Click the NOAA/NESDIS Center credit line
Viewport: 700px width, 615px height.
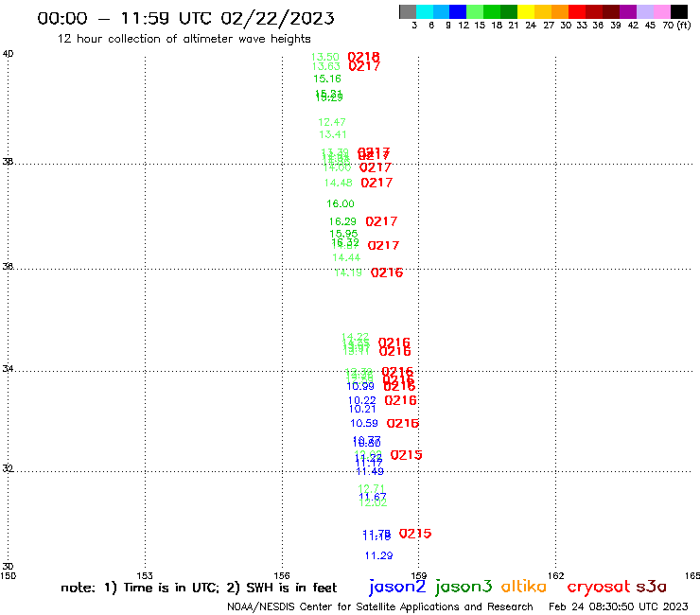coord(380,607)
